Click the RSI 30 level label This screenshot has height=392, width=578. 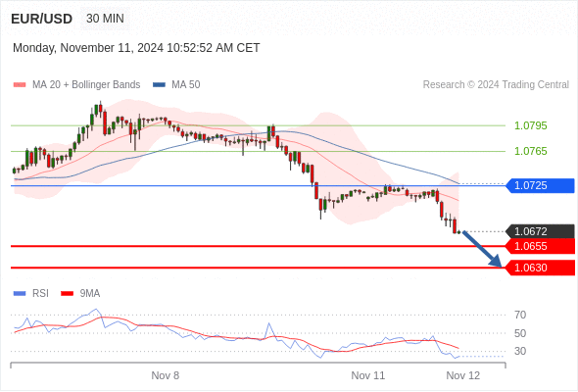520,351
